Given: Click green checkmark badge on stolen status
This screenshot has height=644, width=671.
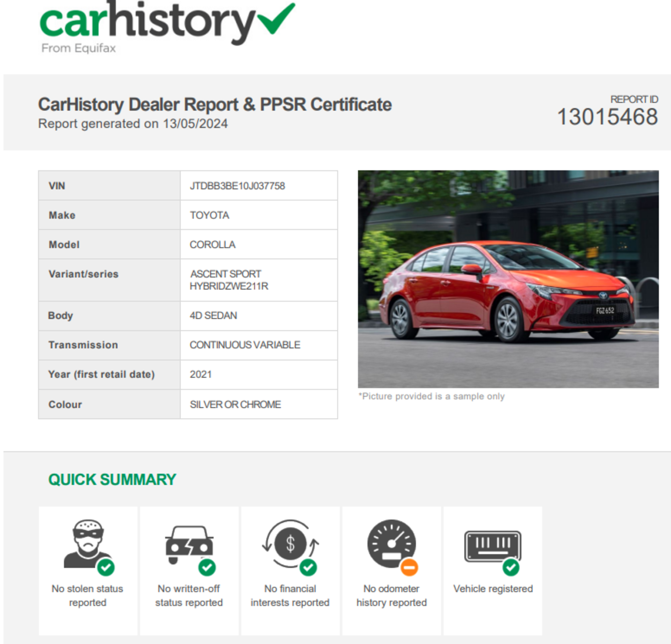Looking at the screenshot, I should [x=106, y=567].
